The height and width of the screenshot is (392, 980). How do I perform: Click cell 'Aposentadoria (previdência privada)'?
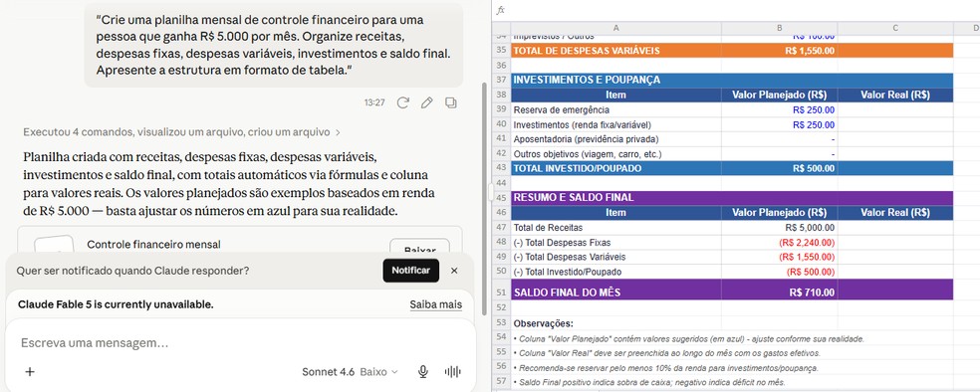pyautogui.click(x=616, y=139)
